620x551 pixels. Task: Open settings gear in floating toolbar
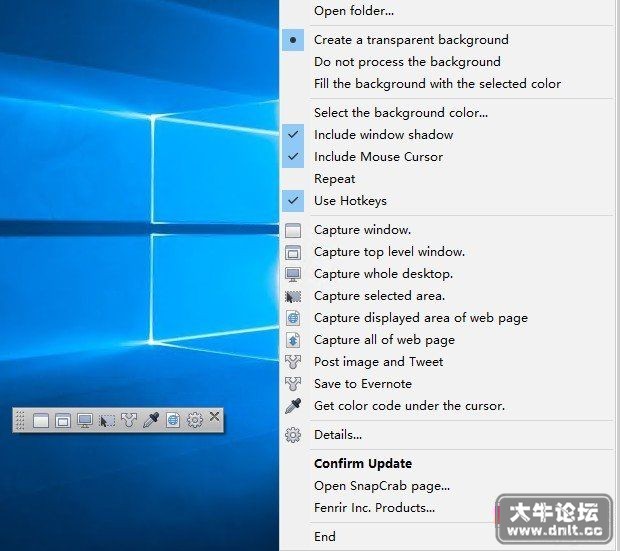(x=195, y=420)
